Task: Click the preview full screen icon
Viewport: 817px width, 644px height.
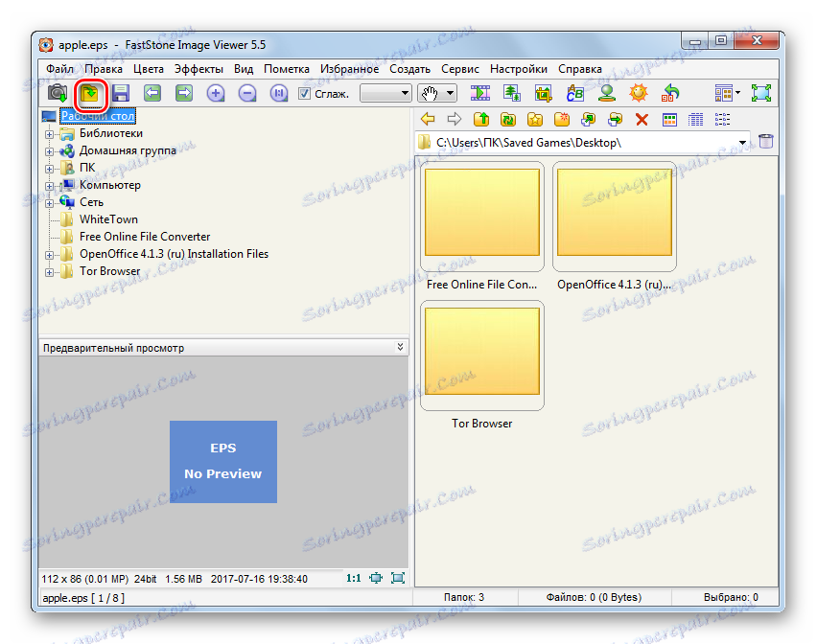Action: [398, 578]
